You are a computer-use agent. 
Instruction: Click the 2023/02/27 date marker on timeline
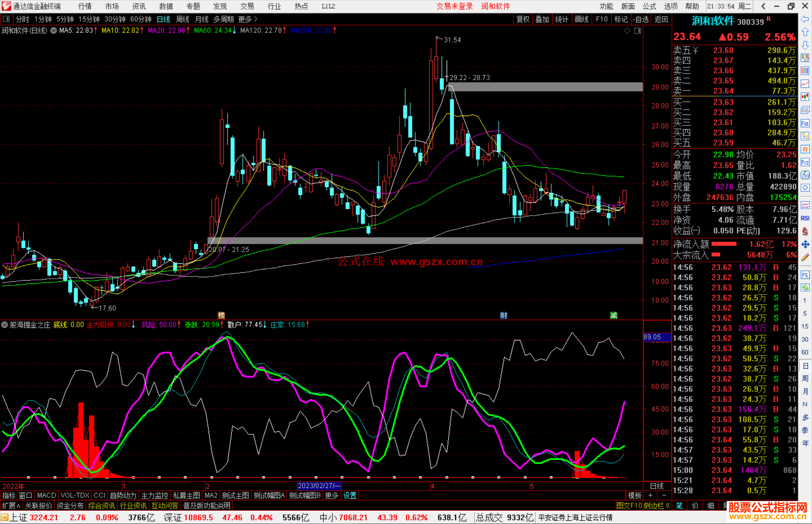[319, 486]
